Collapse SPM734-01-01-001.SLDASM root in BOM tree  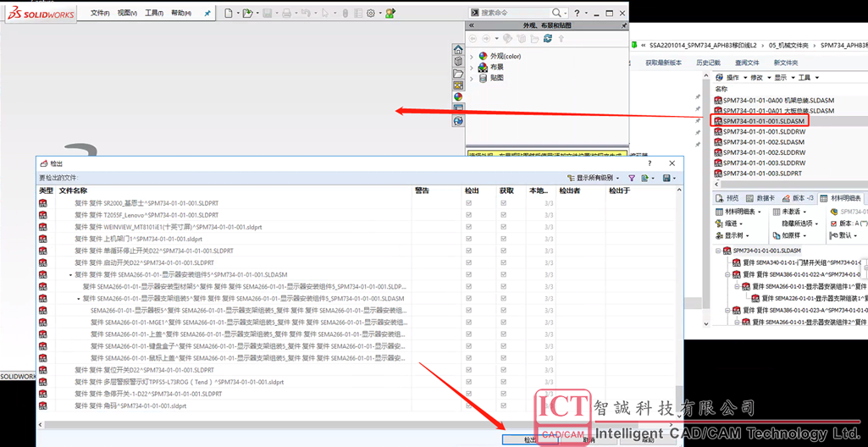pyautogui.click(x=718, y=251)
